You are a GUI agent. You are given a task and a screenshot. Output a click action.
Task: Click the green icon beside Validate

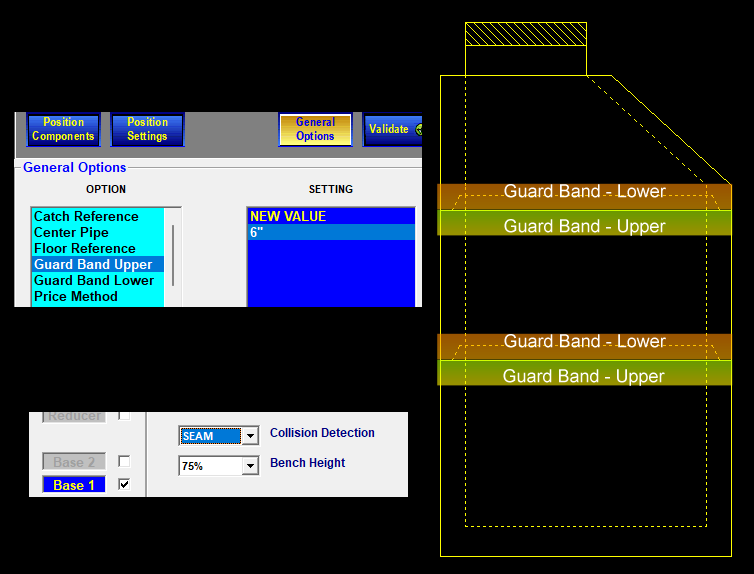click(418, 129)
